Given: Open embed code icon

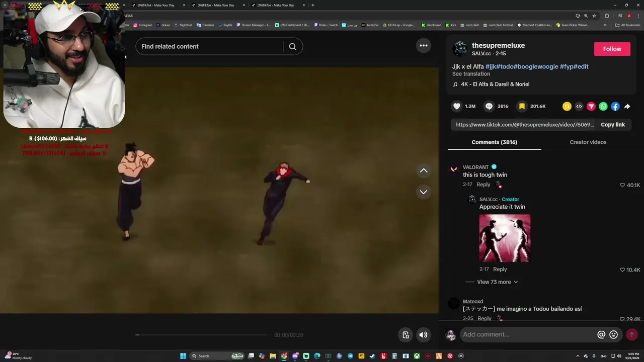Looking at the screenshot, I should 579,106.
